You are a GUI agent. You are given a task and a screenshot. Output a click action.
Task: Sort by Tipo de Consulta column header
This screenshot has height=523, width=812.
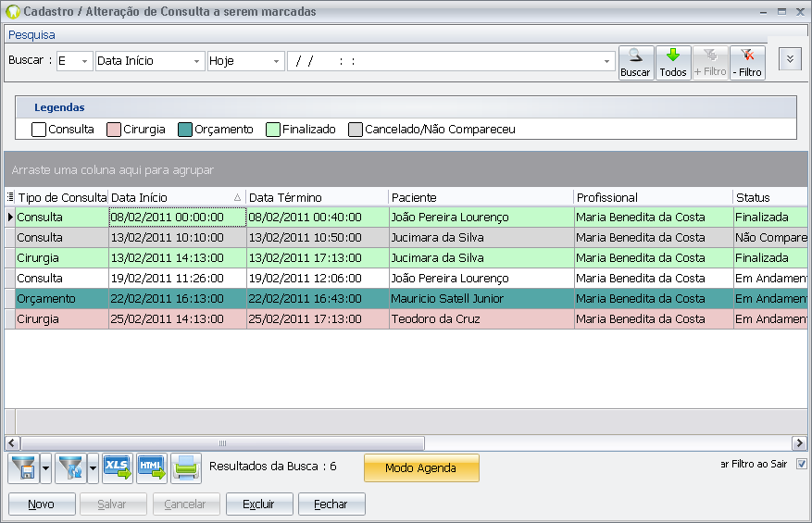coord(62,197)
